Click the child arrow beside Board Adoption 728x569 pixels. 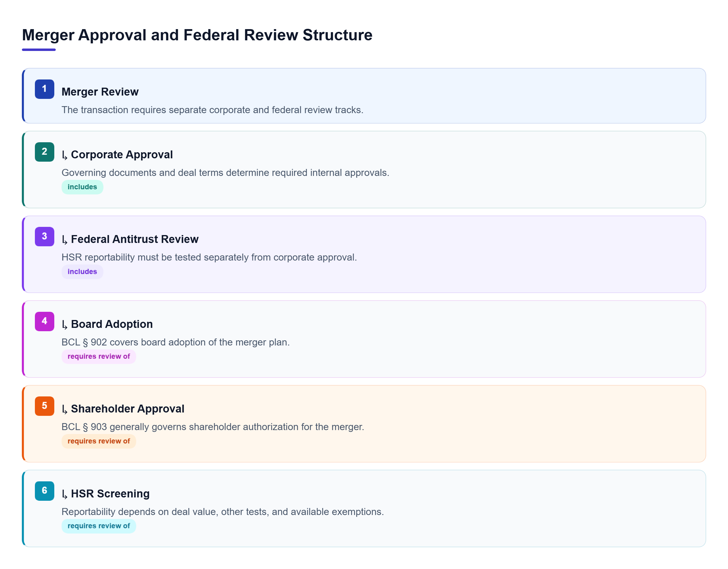coord(65,325)
